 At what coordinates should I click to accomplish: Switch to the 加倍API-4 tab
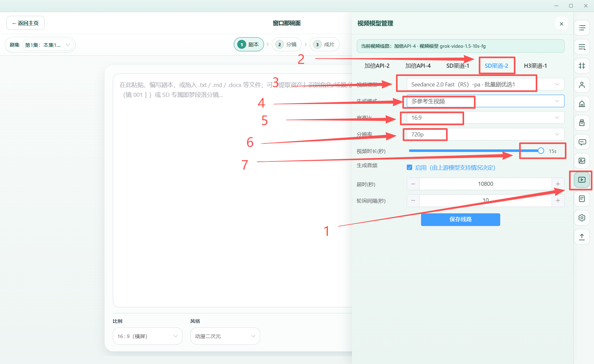click(418, 66)
